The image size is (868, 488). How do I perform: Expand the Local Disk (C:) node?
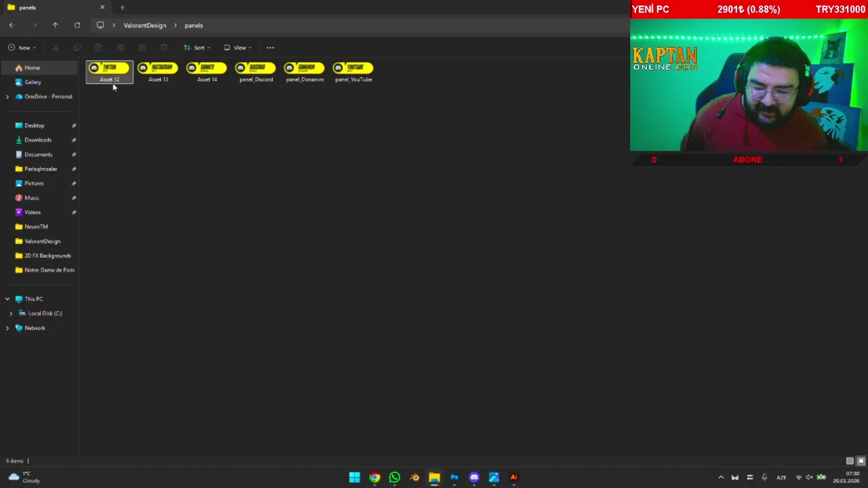(x=11, y=313)
